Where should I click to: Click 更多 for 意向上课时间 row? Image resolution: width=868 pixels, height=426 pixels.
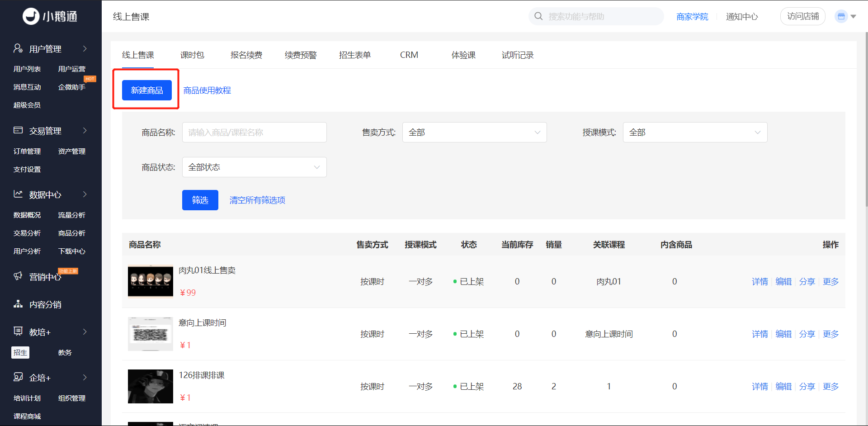click(x=831, y=334)
